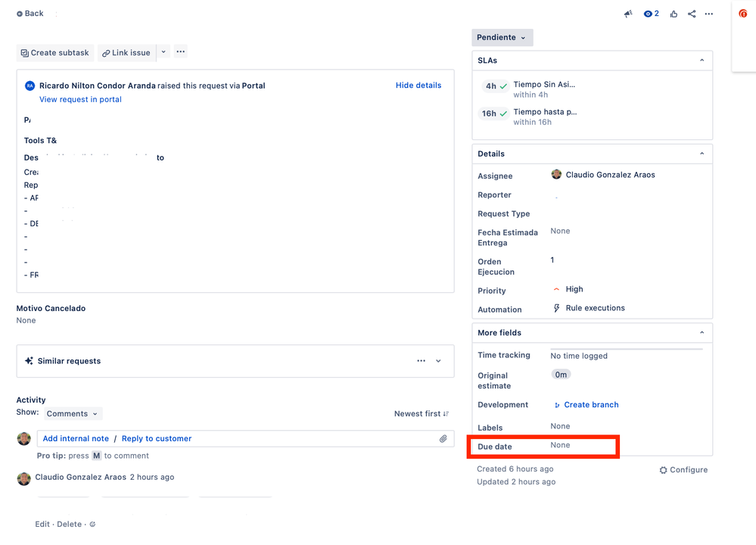Click the assignee avatar in Details
Viewport: 756px width, 545px height.
[x=556, y=174]
